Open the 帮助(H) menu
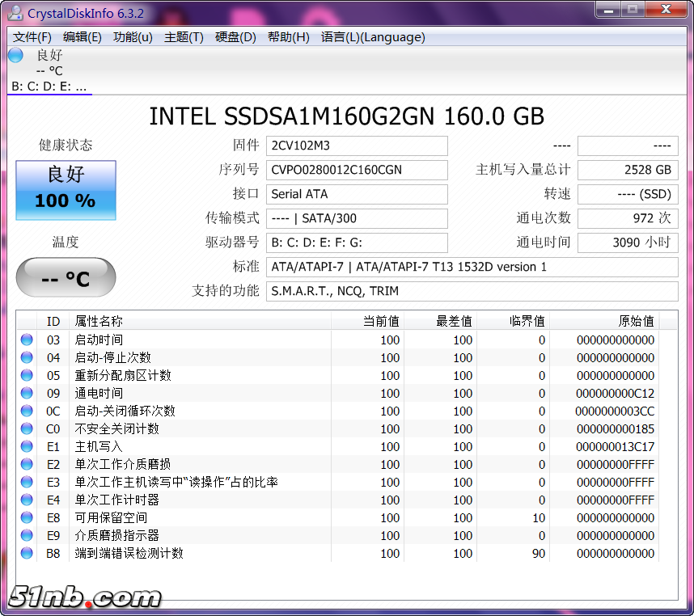 (x=289, y=37)
